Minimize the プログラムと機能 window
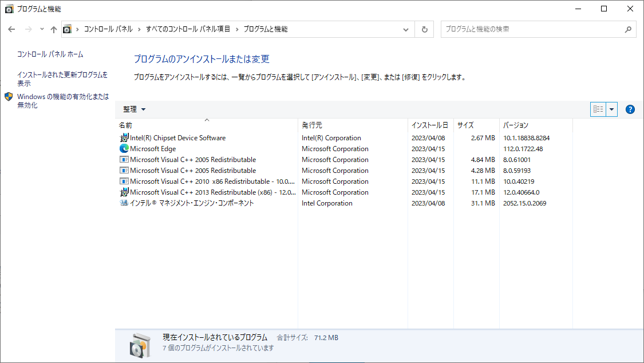Image resolution: width=644 pixels, height=363 pixels. (x=578, y=9)
